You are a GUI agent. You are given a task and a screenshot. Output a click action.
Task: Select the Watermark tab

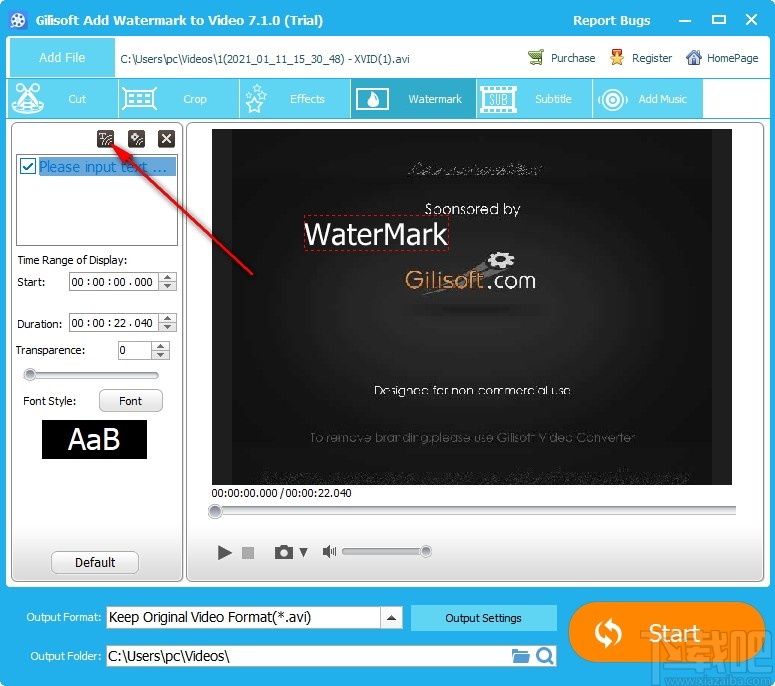click(x=413, y=98)
